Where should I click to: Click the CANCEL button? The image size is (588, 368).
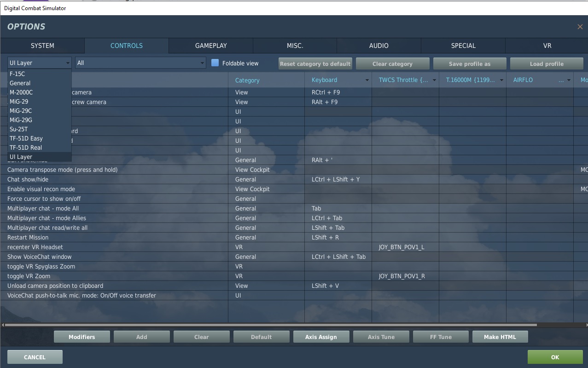pos(35,357)
